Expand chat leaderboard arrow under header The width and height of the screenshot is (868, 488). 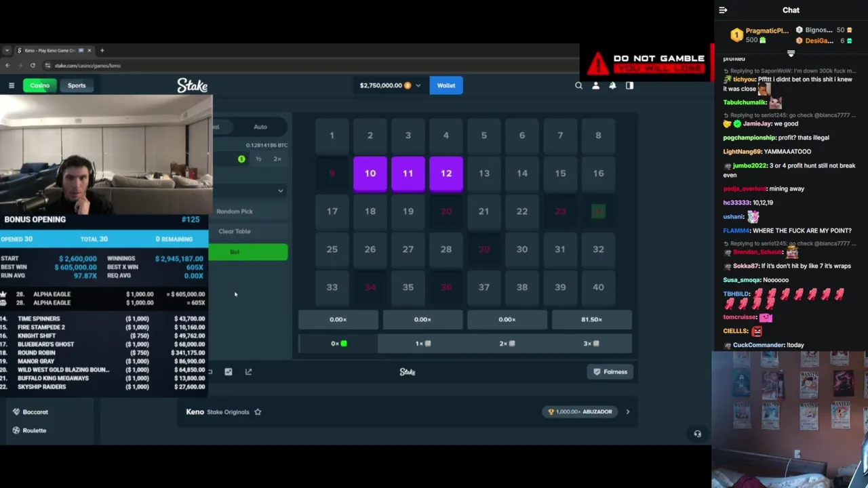coord(791,54)
